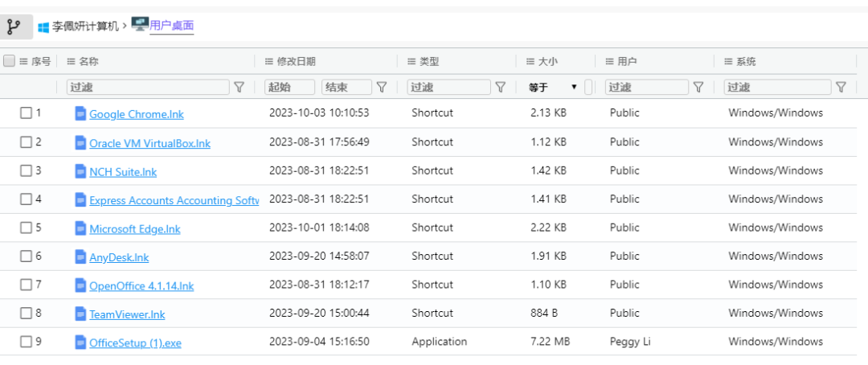
Task: Click file icon of Microsoft Edge.lnk
Action: [x=81, y=228]
